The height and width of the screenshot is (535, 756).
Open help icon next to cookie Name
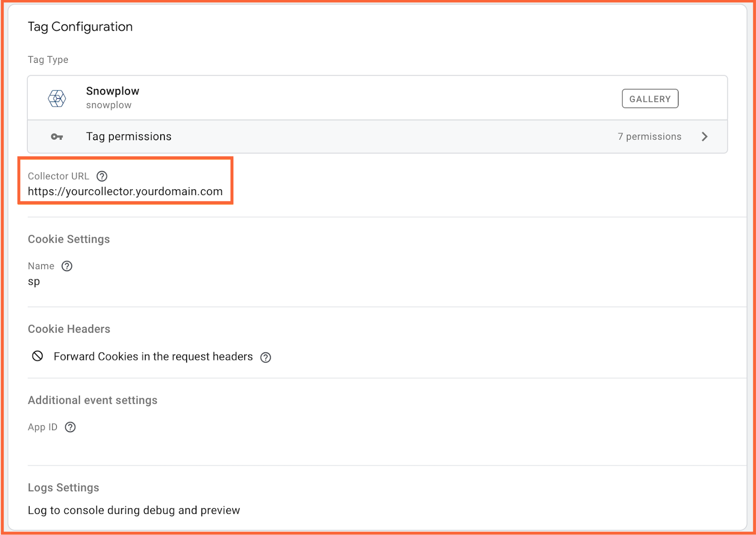coord(67,266)
